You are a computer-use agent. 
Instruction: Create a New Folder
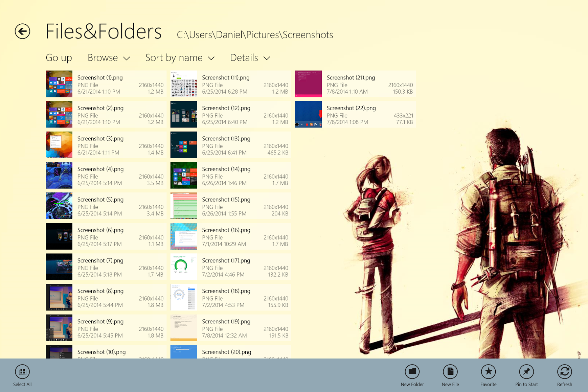pos(412,372)
